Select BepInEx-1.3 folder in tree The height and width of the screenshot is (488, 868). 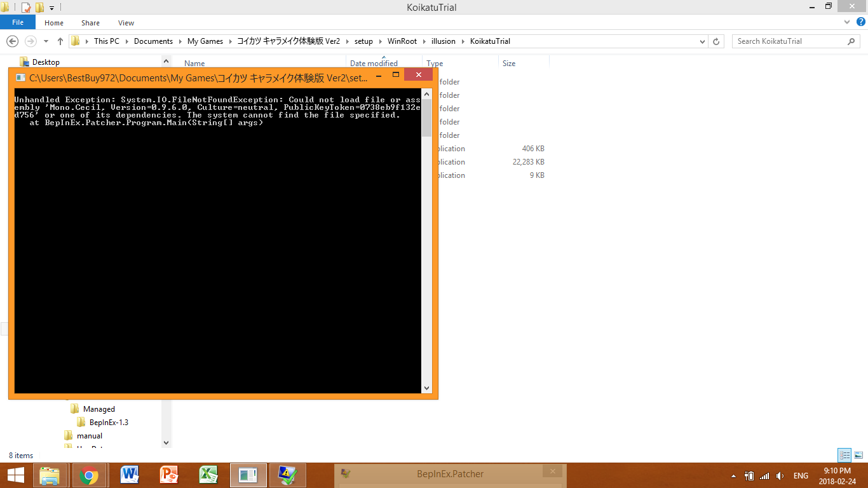click(x=109, y=423)
